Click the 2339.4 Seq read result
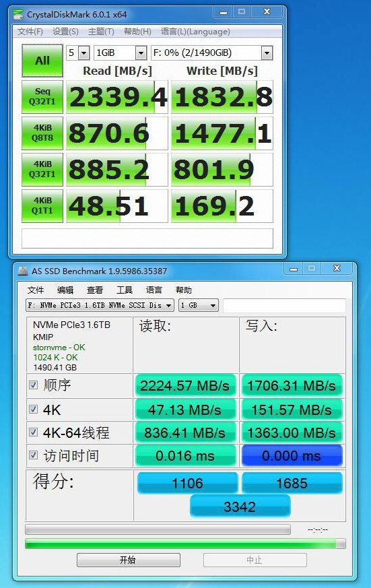This screenshot has width=371, height=588. coord(117,97)
